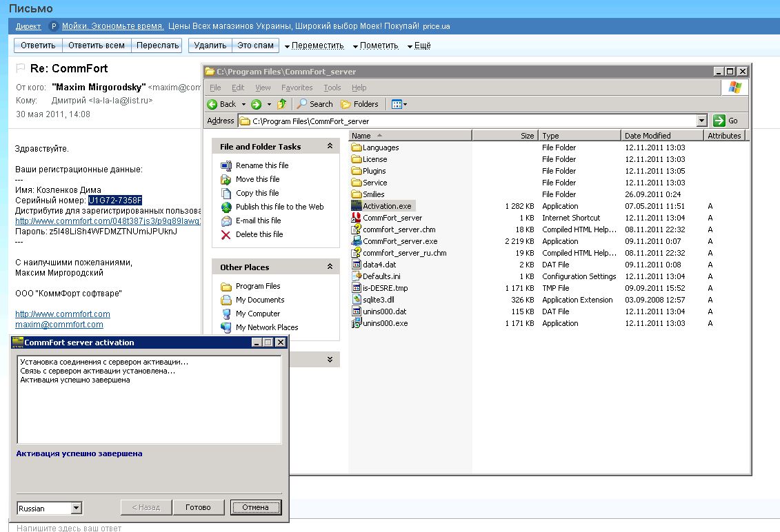780x532 pixels.
Task: Open Program Files in Other Places
Action: 258,287
